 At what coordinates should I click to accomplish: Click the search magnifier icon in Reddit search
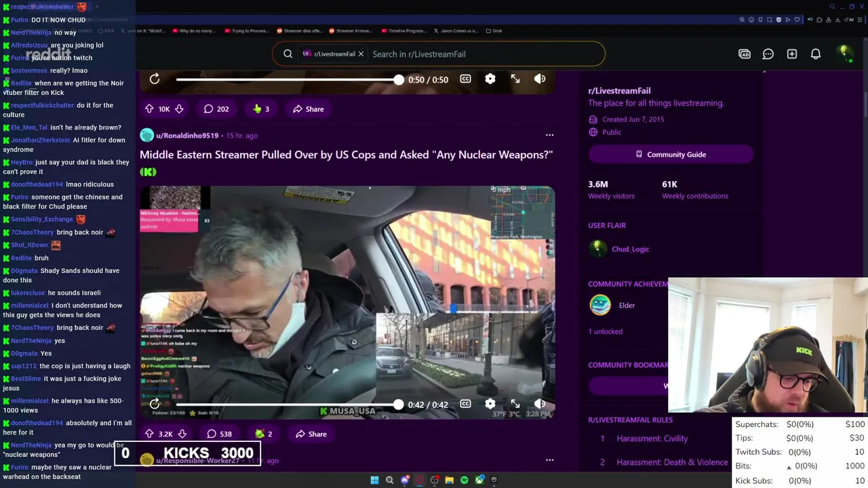[288, 54]
